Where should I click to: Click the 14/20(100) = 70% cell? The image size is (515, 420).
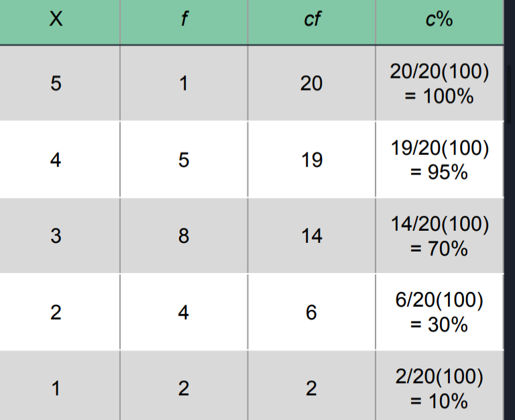click(x=439, y=236)
